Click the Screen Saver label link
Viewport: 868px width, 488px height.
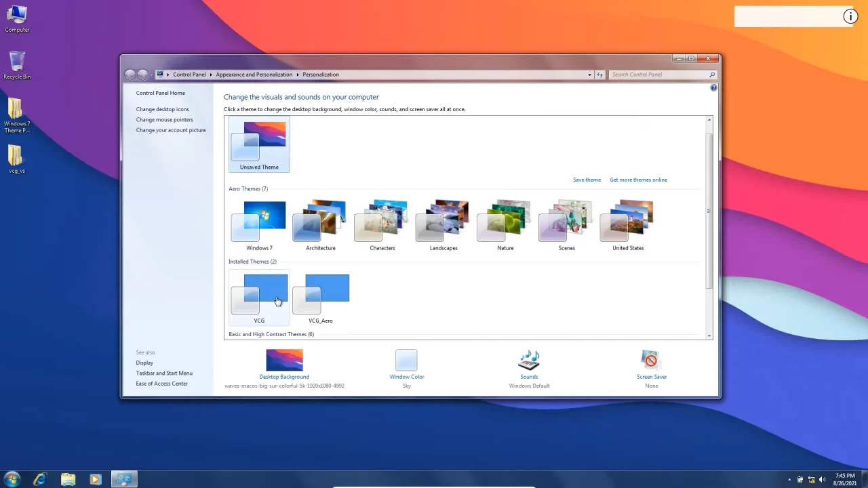652,377
